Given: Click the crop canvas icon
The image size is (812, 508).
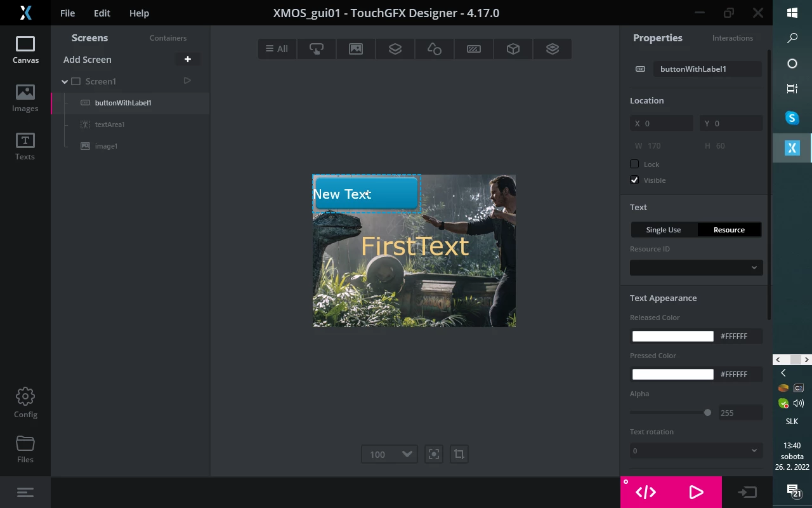Looking at the screenshot, I should pyautogui.click(x=459, y=454).
